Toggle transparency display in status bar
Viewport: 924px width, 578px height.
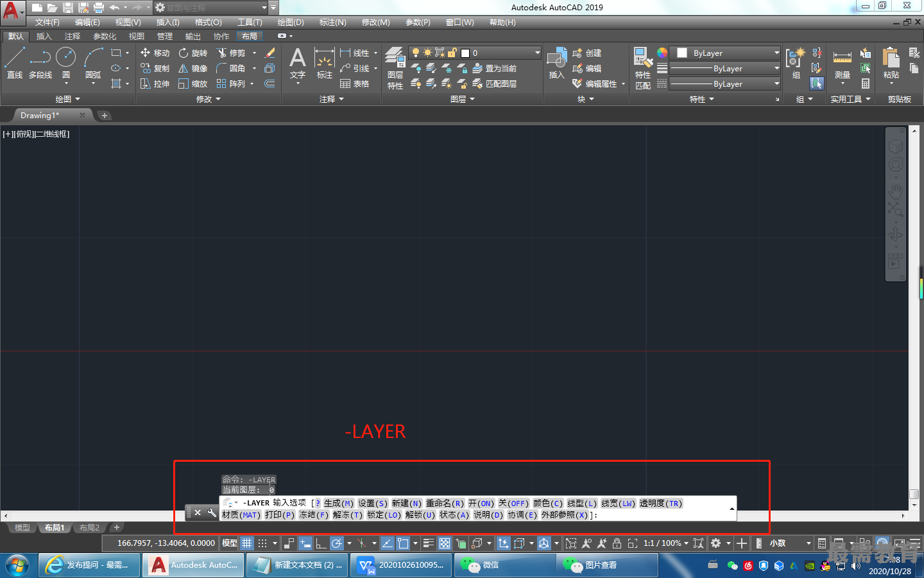tap(445, 543)
